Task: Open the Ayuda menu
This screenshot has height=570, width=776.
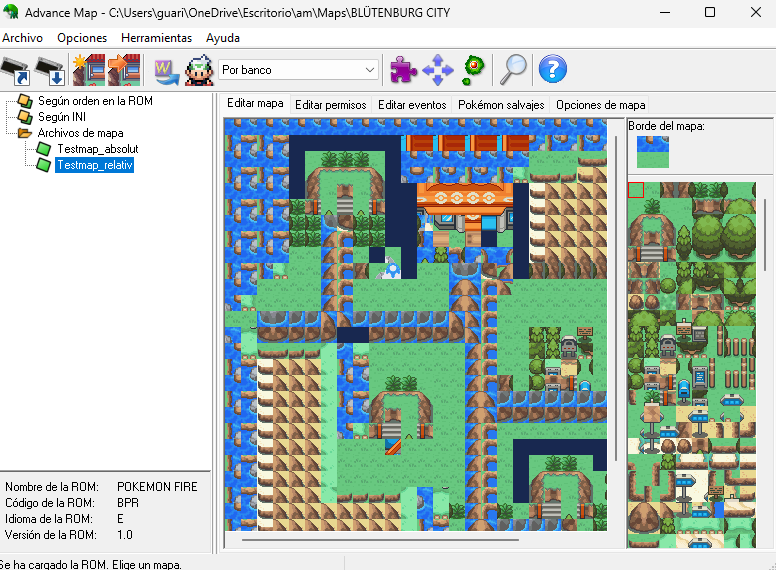Action: click(223, 38)
